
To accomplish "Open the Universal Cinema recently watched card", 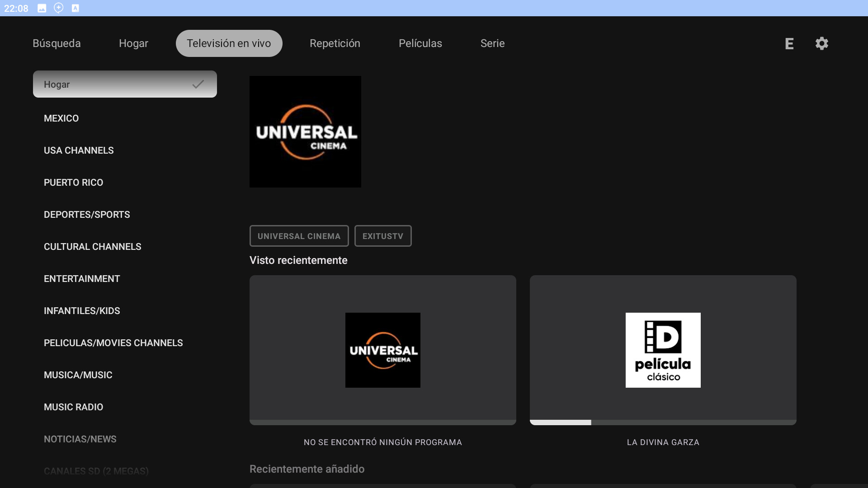I will click(x=382, y=350).
